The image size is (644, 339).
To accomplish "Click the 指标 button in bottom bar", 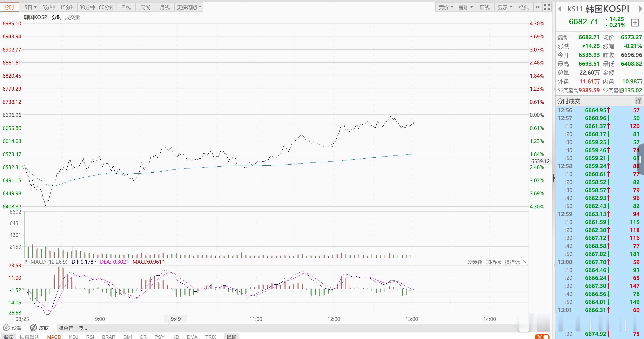I will coord(8,337).
